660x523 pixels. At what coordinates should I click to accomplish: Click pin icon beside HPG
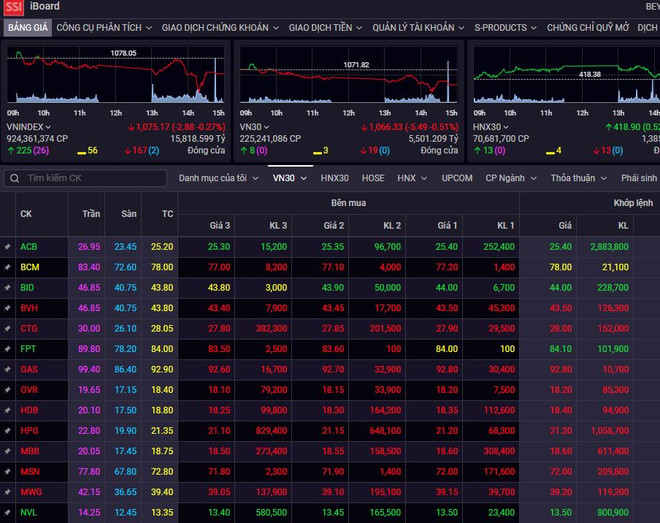point(8,430)
